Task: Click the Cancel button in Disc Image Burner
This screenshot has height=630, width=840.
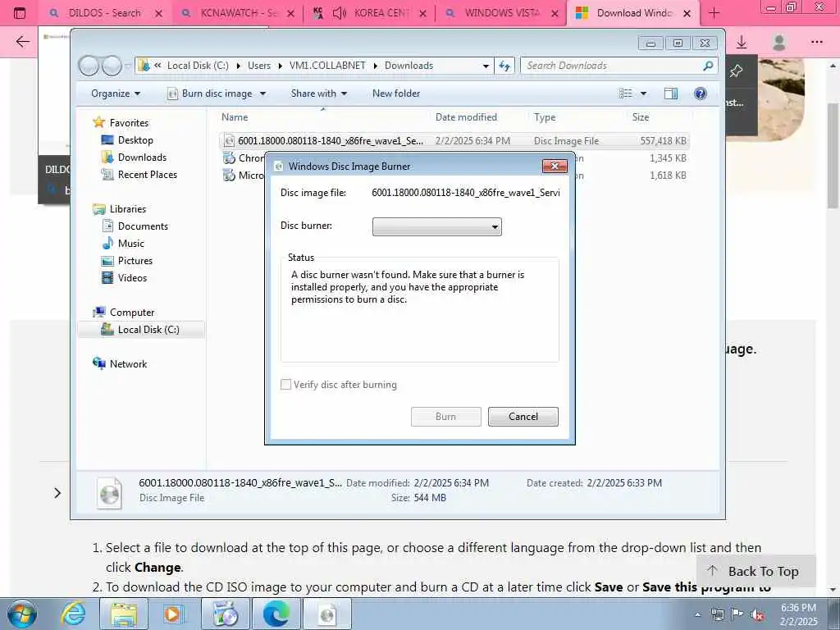Action: click(523, 417)
